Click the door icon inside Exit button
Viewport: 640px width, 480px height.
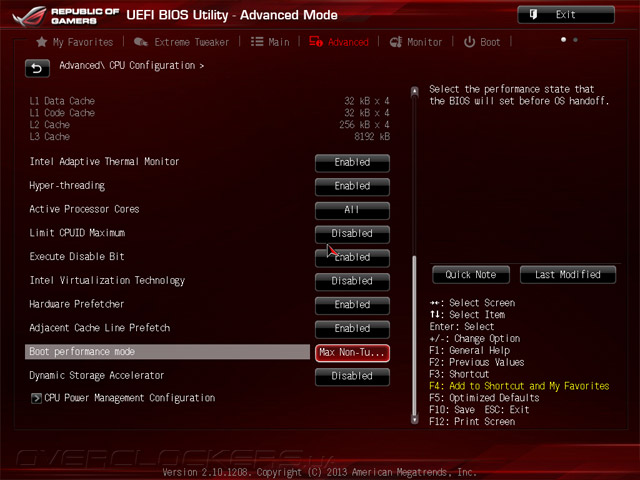click(x=533, y=15)
